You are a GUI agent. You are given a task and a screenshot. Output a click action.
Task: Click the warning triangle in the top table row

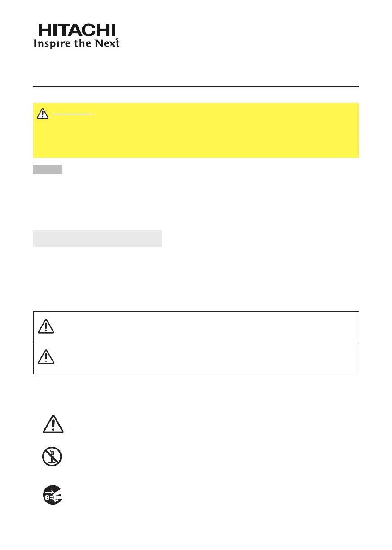click(x=46, y=327)
